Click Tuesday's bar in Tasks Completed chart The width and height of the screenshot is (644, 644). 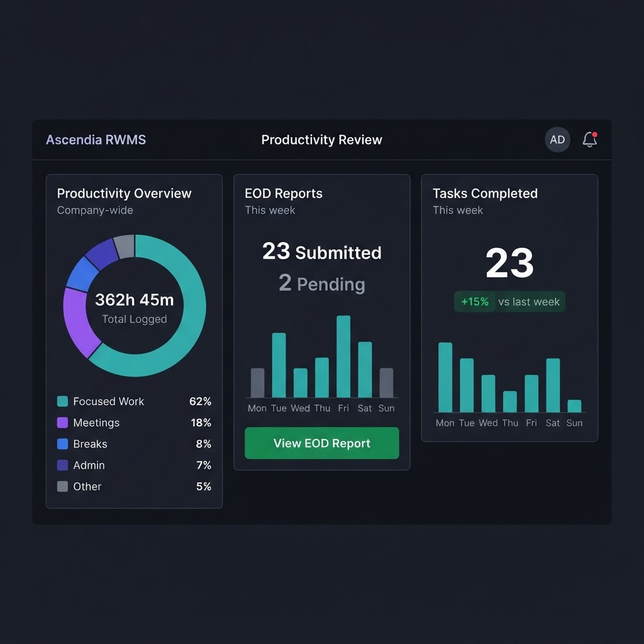pyautogui.click(x=467, y=386)
